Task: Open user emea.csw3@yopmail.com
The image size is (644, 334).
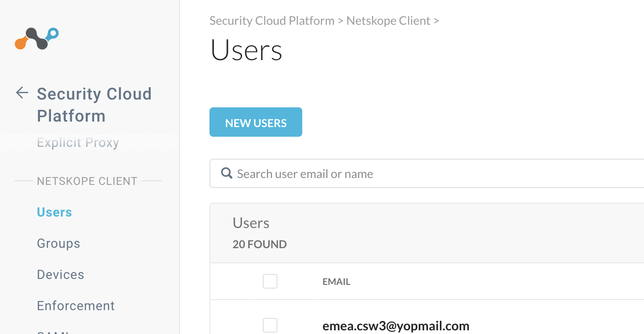Action: (x=395, y=326)
